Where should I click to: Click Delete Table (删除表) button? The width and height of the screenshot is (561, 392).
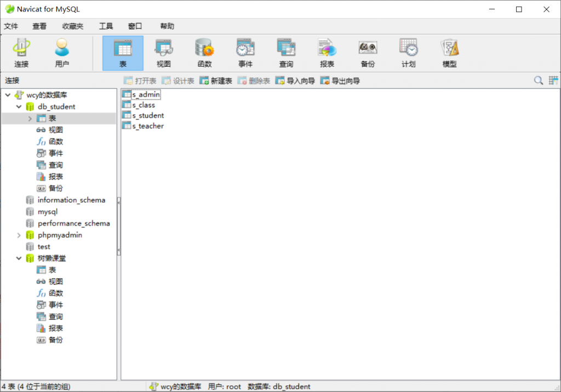[254, 81]
